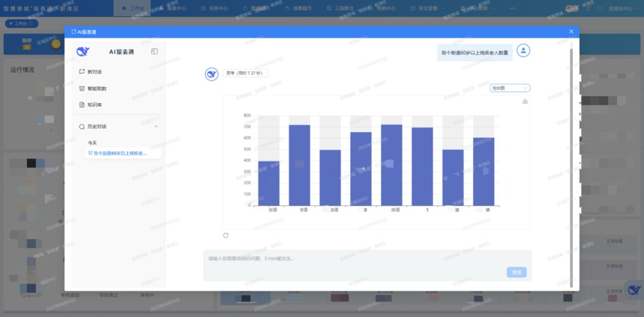The image size is (644, 317).
Task: Expand the 思考 (用时 7.27 秒) details
Action: coord(246,73)
